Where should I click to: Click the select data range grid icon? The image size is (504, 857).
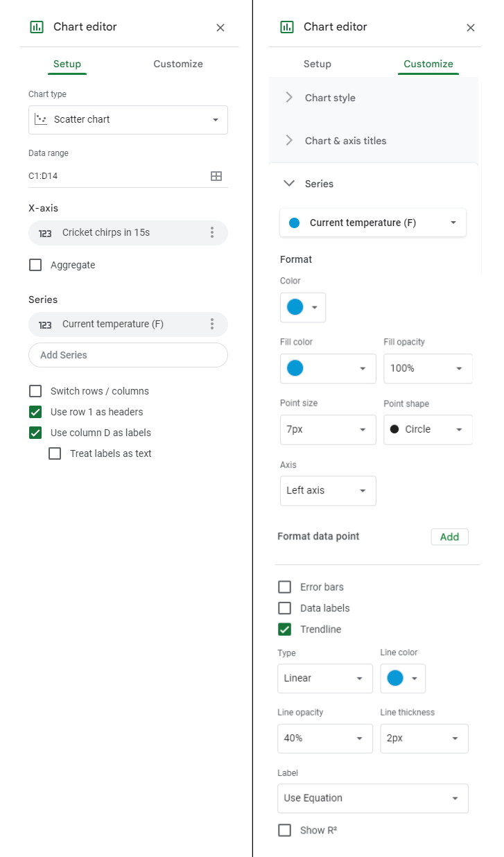tap(216, 176)
